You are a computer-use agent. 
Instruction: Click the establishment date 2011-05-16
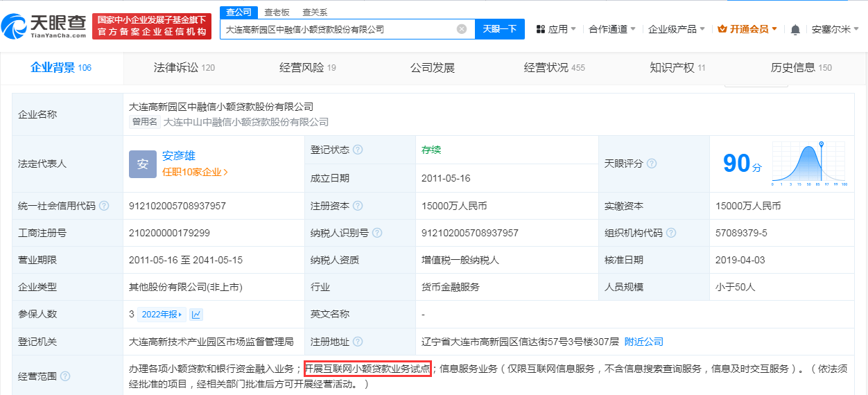pos(446,178)
